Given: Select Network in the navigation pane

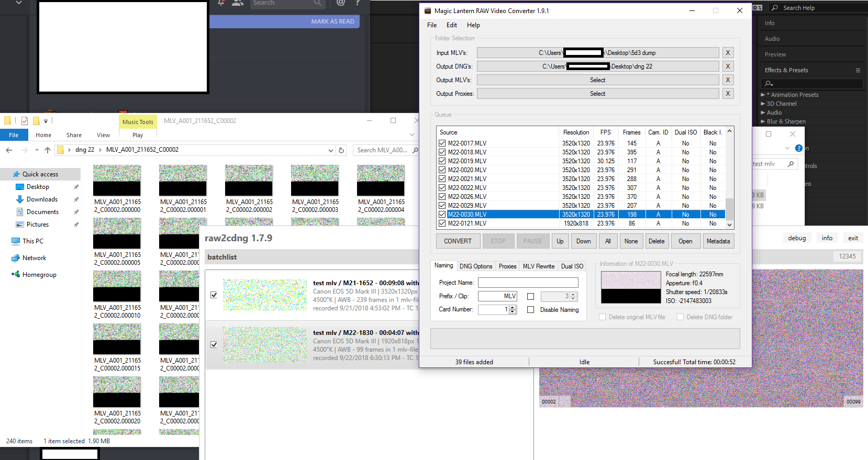Looking at the screenshot, I should pyautogui.click(x=34, y=258).
